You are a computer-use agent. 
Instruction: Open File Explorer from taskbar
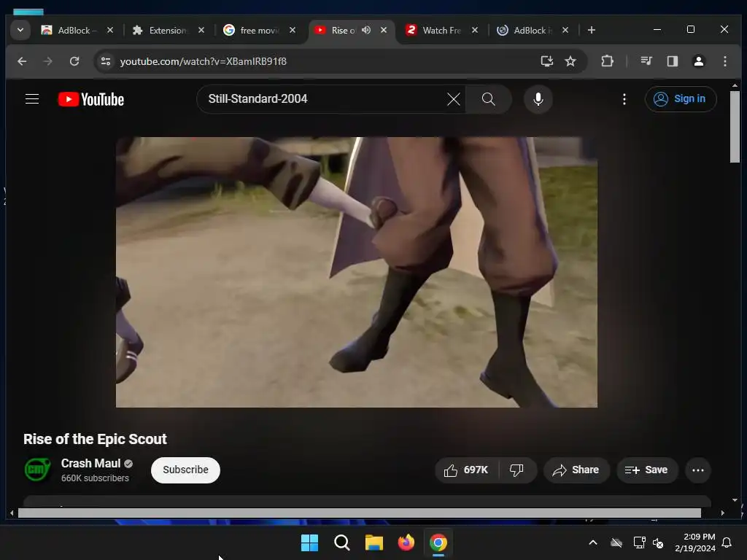click(x=374, y=542)
